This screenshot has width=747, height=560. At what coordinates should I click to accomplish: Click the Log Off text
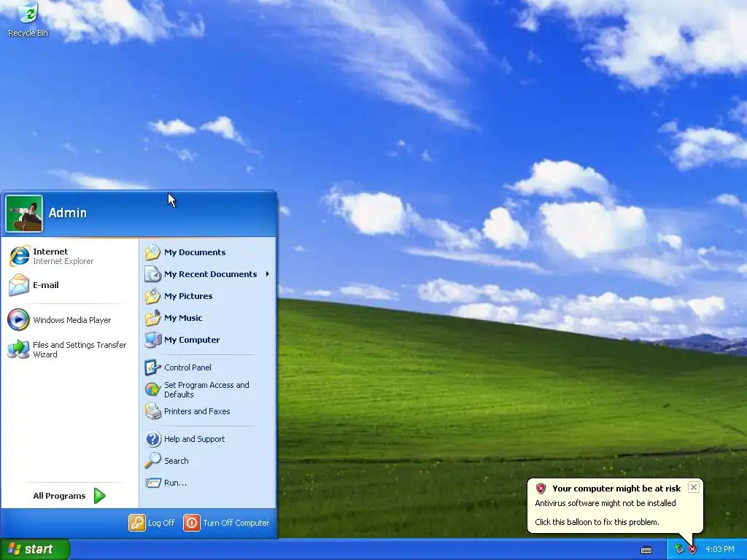[x=161, y=522]
